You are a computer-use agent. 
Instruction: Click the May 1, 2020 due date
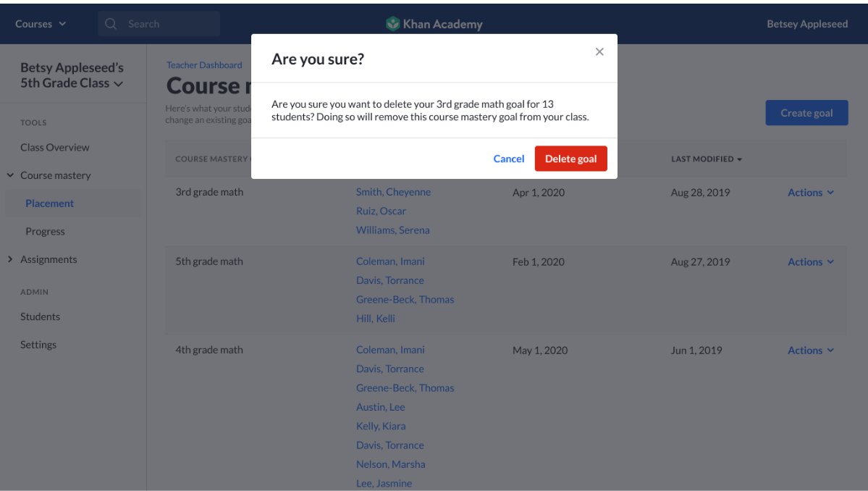click(x=540, y=351)
